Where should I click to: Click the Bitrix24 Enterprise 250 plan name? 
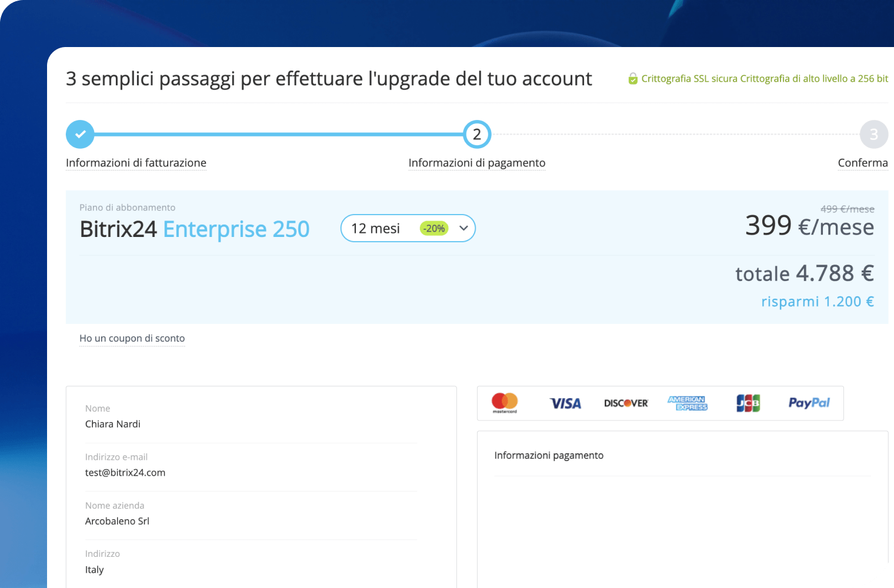195,229
